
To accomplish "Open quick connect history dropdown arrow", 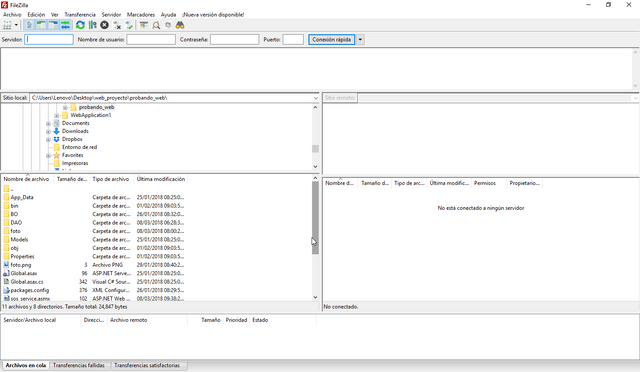I will (x=360, y=40).
